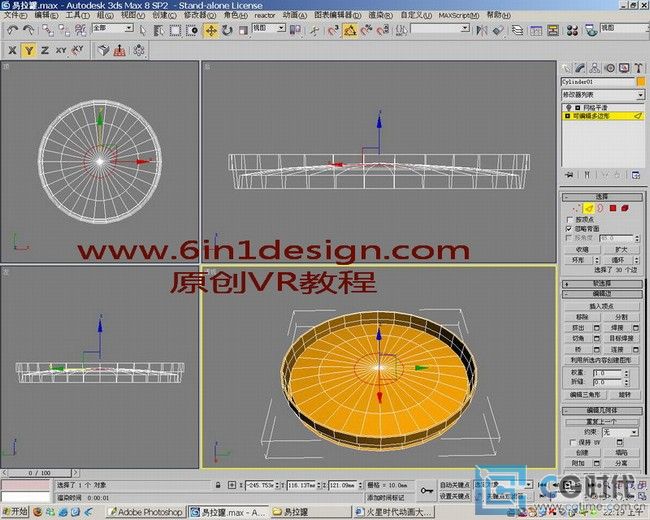Open the Select by Name tool
Screen dimensions: 650x520
tap(159, 30)
